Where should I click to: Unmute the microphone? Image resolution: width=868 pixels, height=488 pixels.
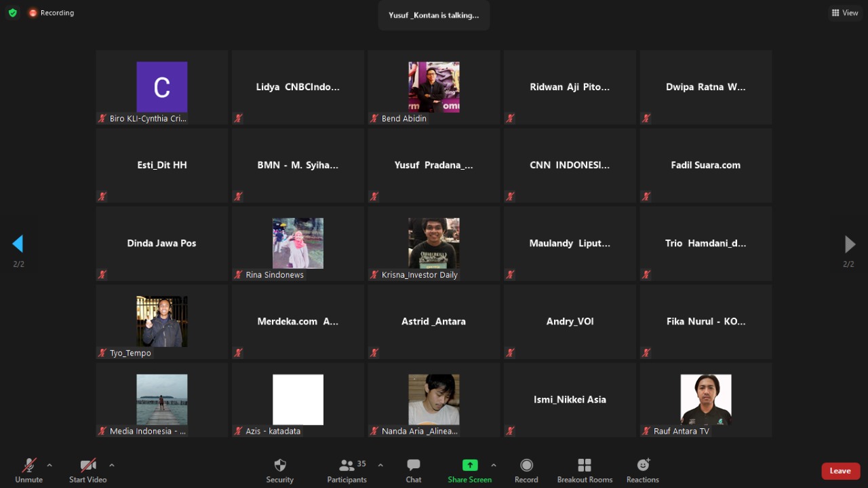pyautogui.click(x=29, y=466)
